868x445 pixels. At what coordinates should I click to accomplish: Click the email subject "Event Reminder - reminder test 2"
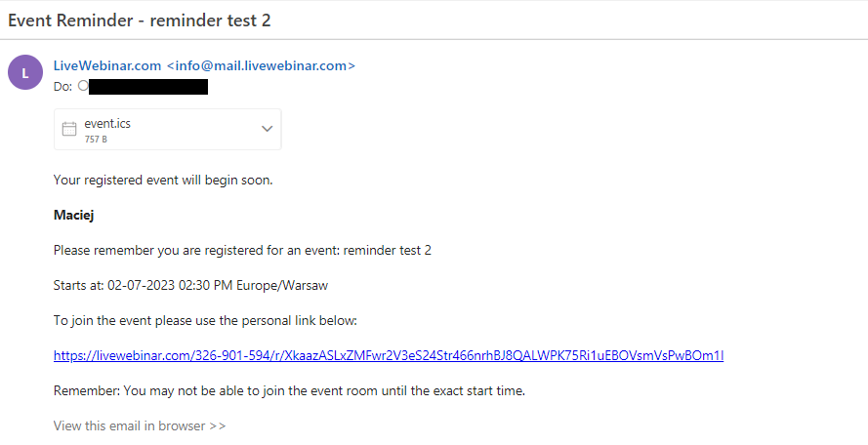tap(139, 20)
